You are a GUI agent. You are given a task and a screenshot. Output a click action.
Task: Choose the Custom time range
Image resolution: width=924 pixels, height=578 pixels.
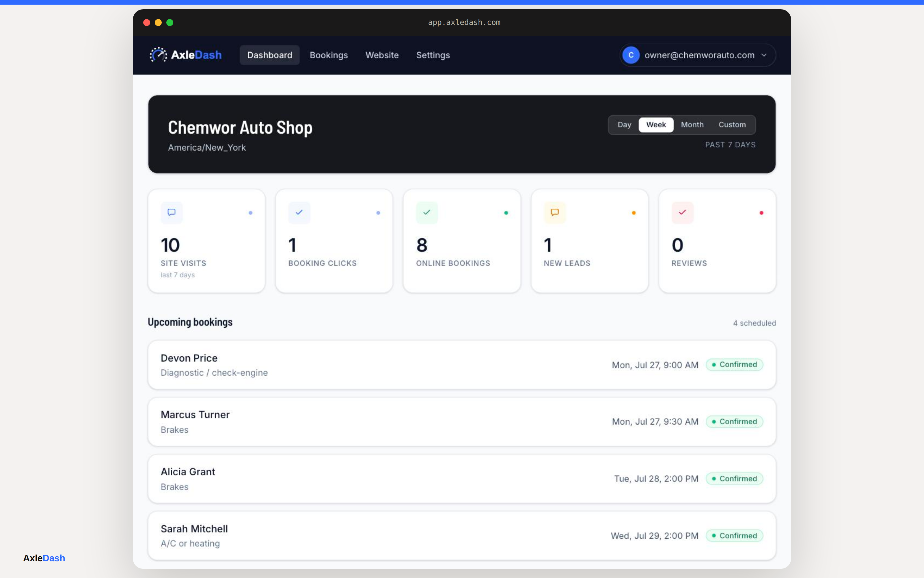coord(732,125)
